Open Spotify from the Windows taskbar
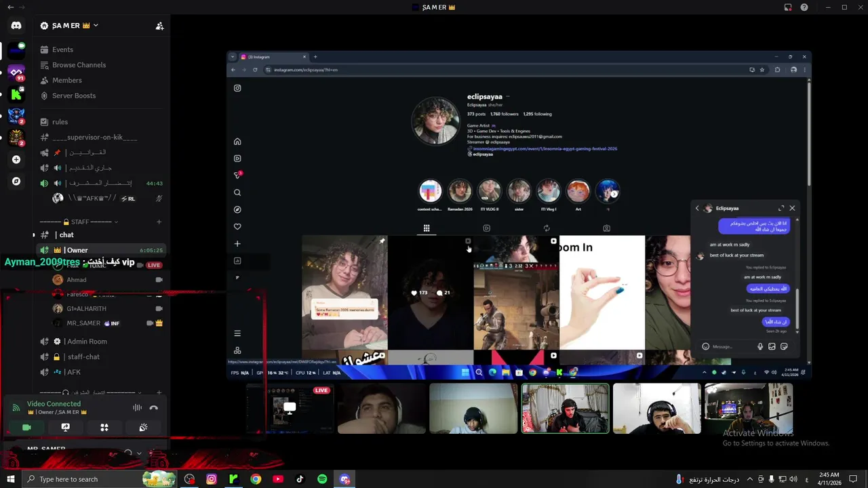Viewport: 868px width, 488px height. 322,479
